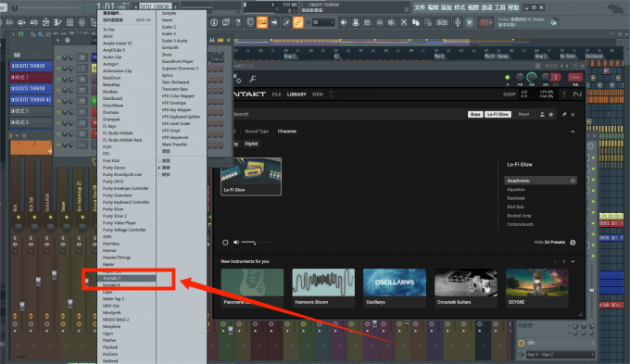
Task: Open Kontakt plugin gear settings icon
Action: point(238,80)
